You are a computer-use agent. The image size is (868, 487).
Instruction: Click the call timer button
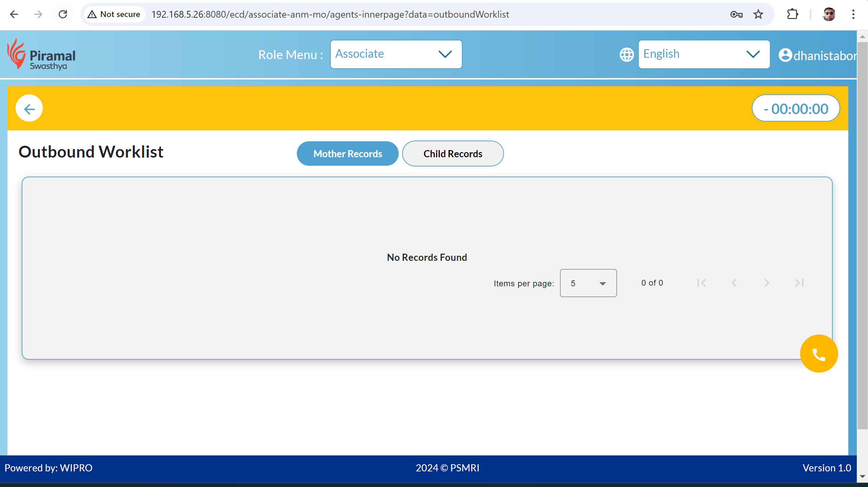(x=796, y=109)
